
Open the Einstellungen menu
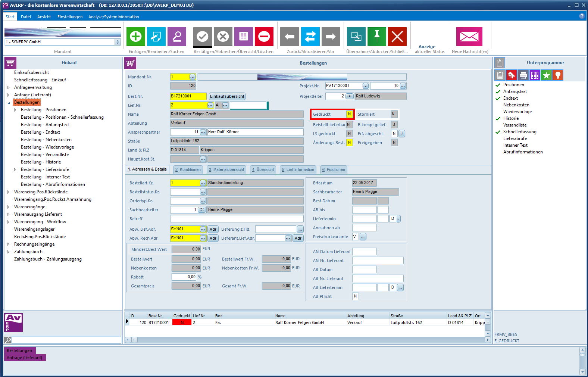[70, 17]
